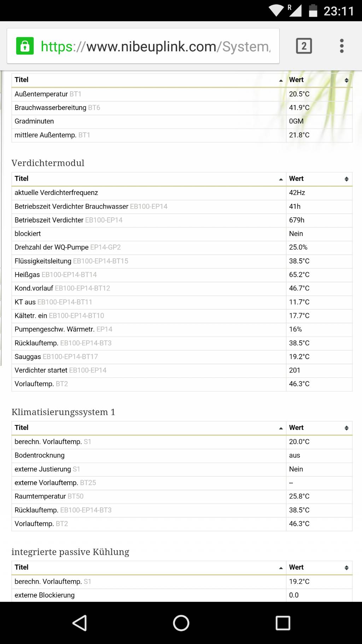Tap the WiFi status icon
Viewport: 362px width, 644px height.
(276, 11)
